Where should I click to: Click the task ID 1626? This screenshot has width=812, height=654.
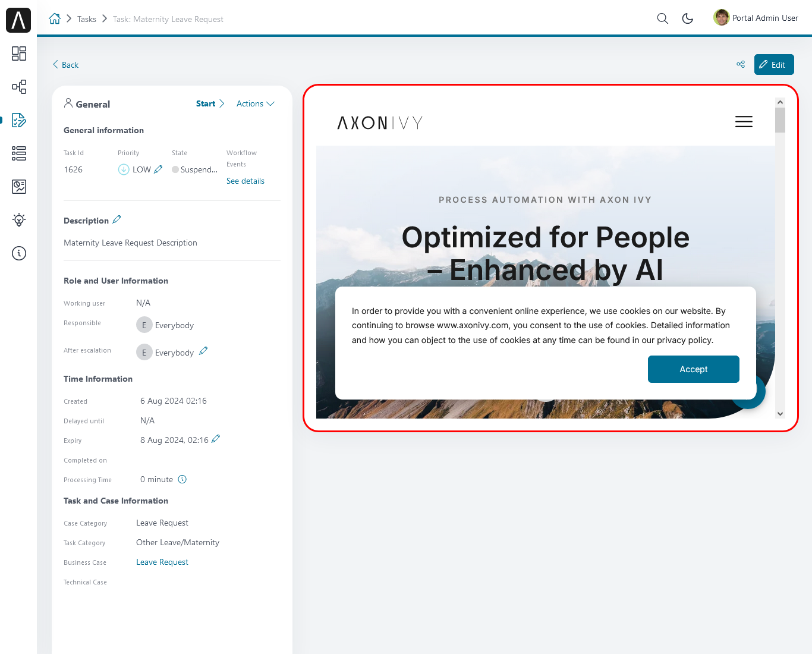[x=73, y=169]
